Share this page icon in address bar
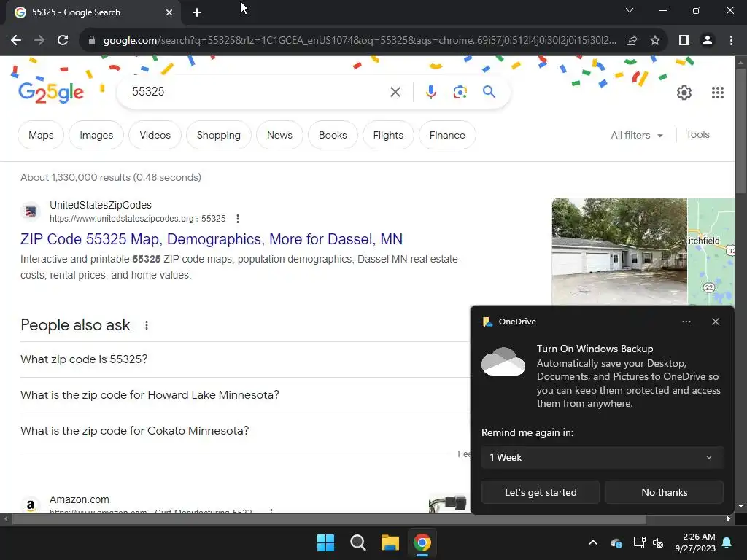 [x=632, y=41]
